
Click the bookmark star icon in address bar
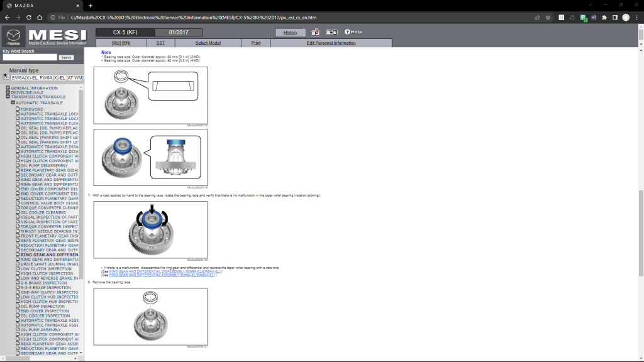548,18
